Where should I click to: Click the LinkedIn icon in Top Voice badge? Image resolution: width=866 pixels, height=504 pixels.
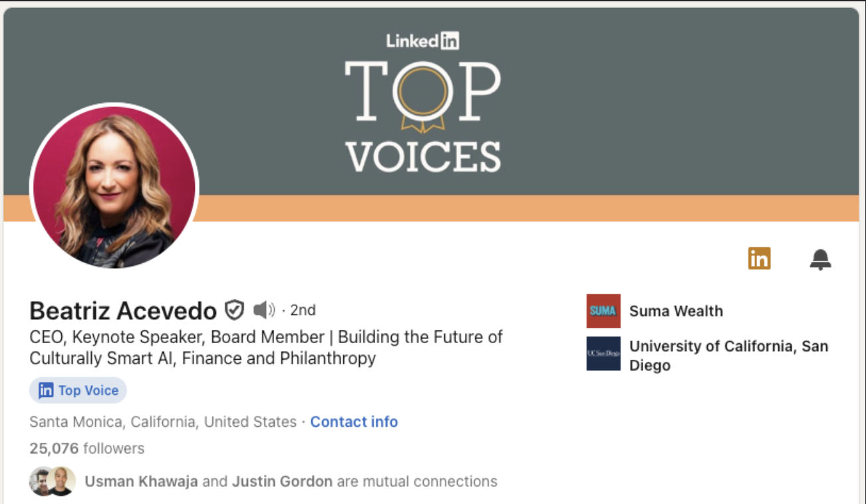coord(46,390)
